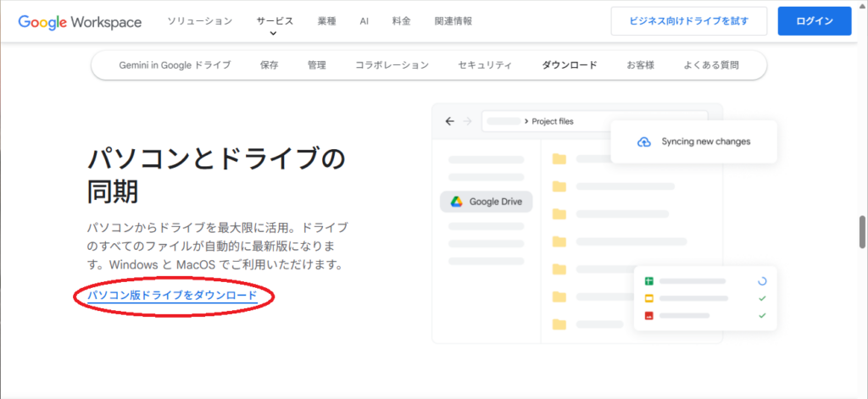This screenshot has width=868, height=399.
Task: Click the パソコンとドライブの同期 heading
Action: (x=217, y=176)
